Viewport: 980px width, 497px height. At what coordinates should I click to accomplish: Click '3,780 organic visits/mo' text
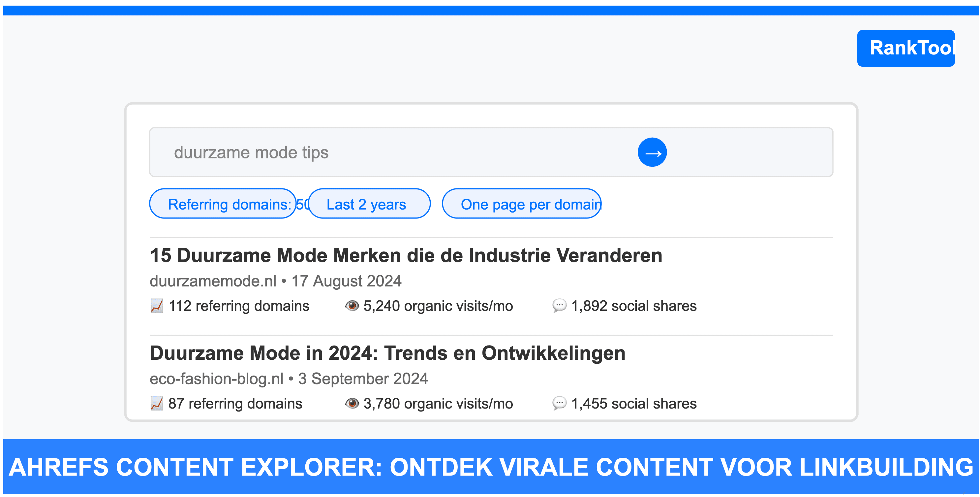tap(438, 404)
